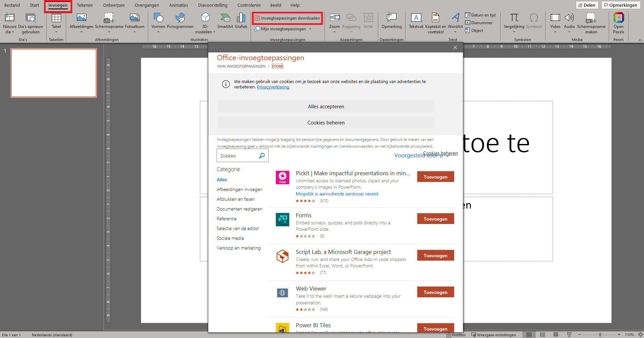The image size is (644, 338).
Task: Expand the Nieuwe dia dropdown arrow
Action: pyautogui.click(x=13, y=32)
